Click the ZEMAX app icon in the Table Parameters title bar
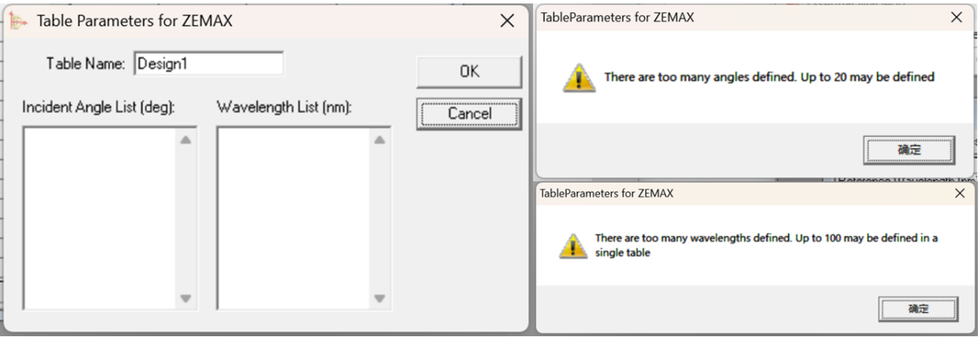Image resolution: width=980 pixels, height=339 pixels. [17, 21]
